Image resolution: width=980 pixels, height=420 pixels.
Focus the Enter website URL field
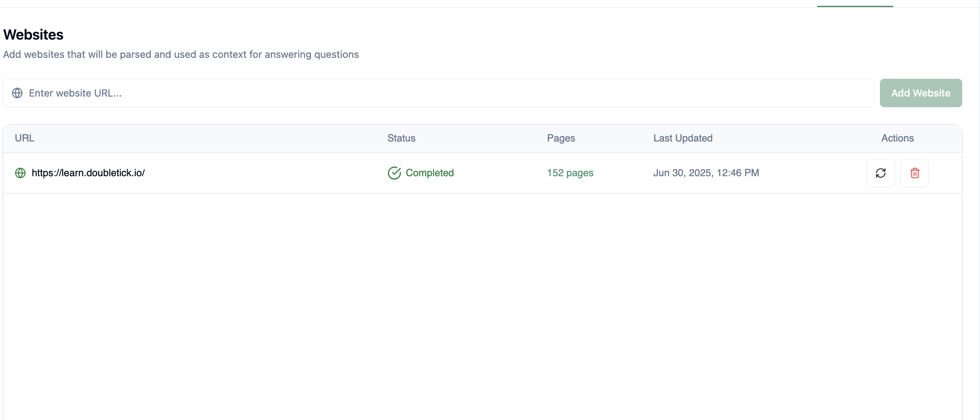coord(445,93)
